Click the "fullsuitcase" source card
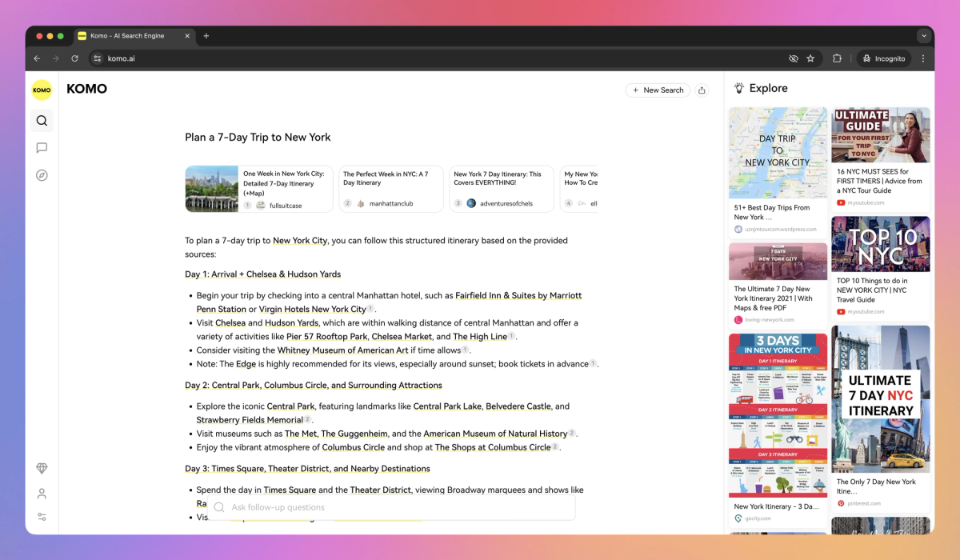 pos(286,203)
